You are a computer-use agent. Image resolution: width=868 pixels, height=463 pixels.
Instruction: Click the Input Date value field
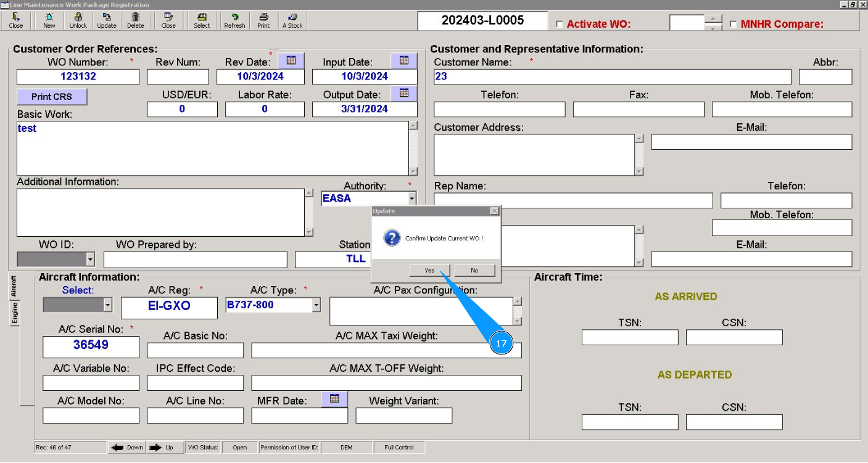(x=365, y=76)
